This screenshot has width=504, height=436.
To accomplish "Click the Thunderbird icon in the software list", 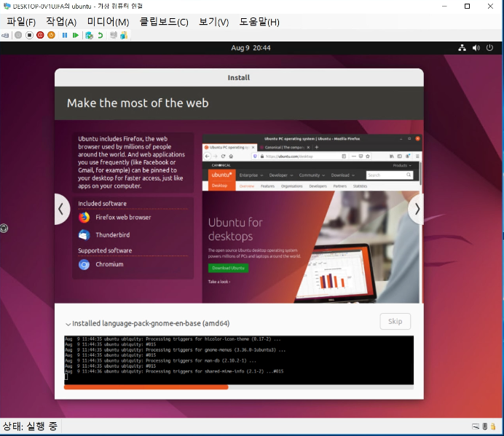I will tap(84, 235).
